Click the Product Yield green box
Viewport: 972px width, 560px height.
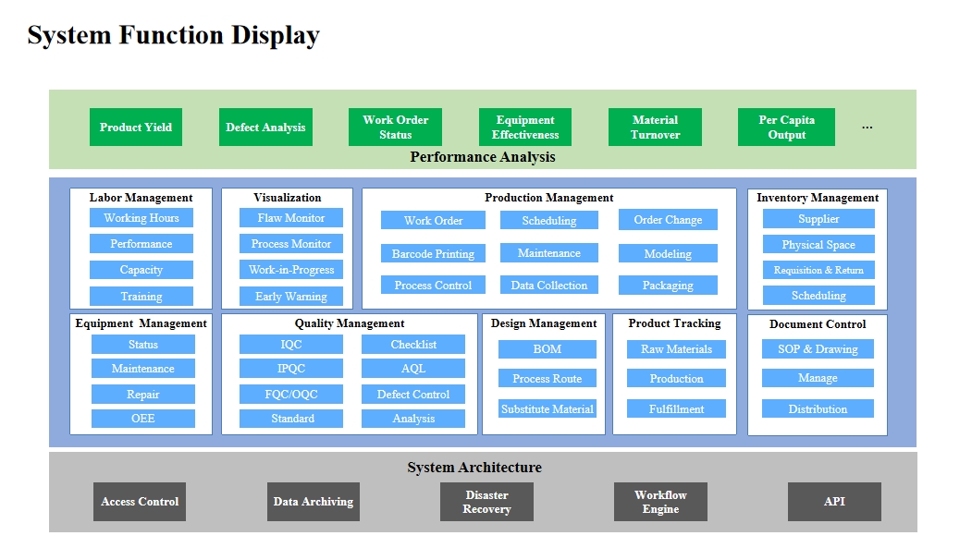[x=136, y=128]
